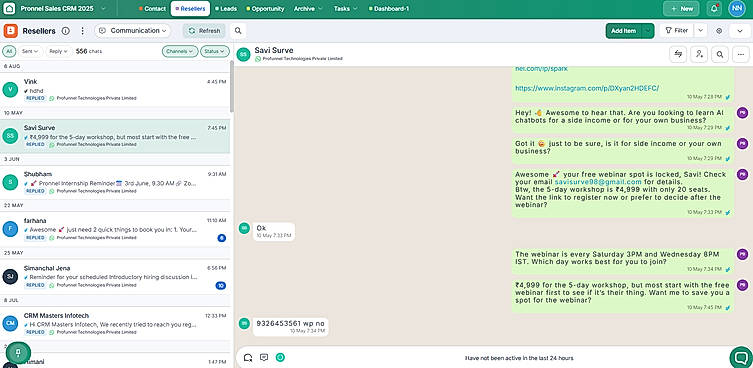Toggle the Reply filter chip
753x368 pixels.
coord(59,51)
